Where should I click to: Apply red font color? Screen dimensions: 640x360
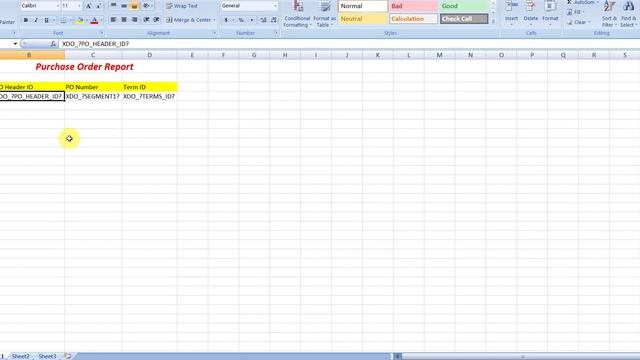94,20
